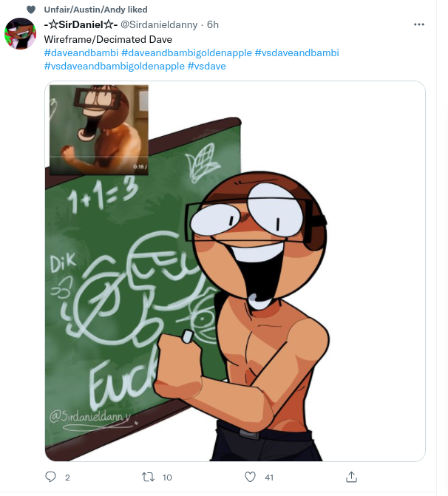Click the @Sirdanieldanny handle
The width and height of the screenshot is (448, 496).
pyautogui.click(x=159, y=24)
